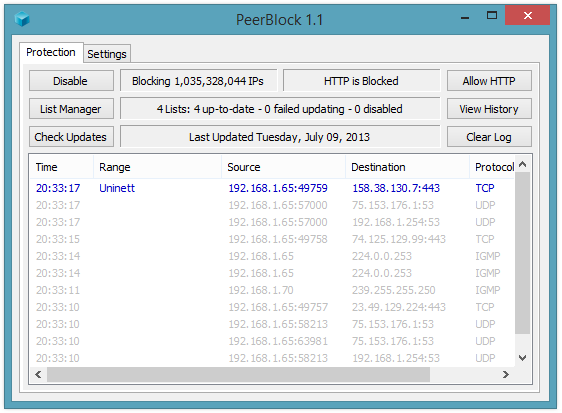Sort log by the Destination column header
The width and height of the screenshot is (562, 413).
click(x=408, y=167)
